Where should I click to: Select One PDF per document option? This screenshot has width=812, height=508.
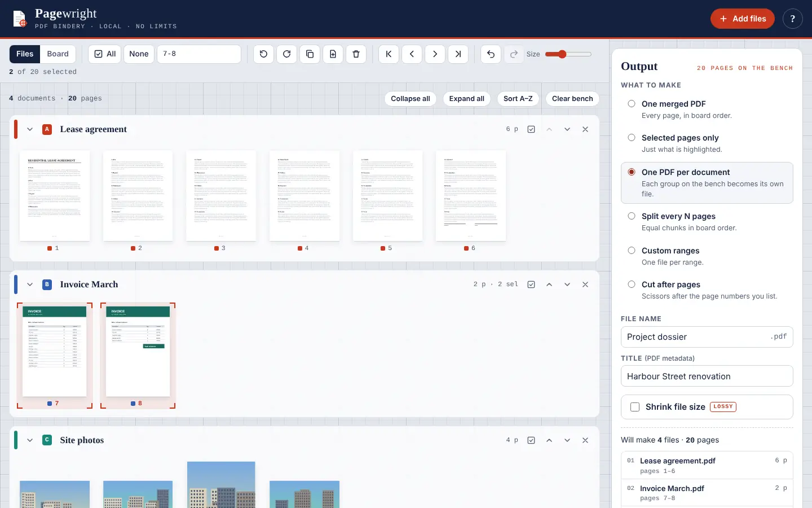coord(707,183)
